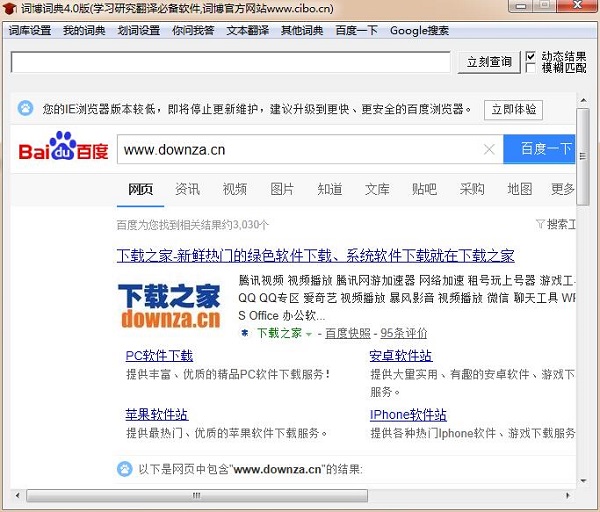The width and height of the screenshot is (600, 512).
Task: Select the 贴吧 tab
Action: pos(424,189)
